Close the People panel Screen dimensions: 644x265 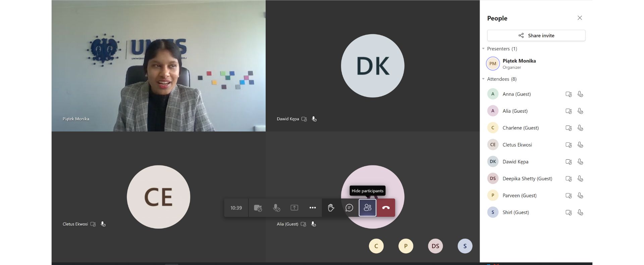point(580,18)
